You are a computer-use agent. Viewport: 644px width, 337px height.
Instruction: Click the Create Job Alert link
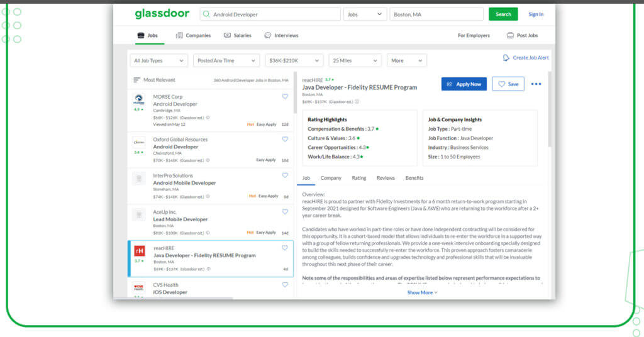click(531, 58)
